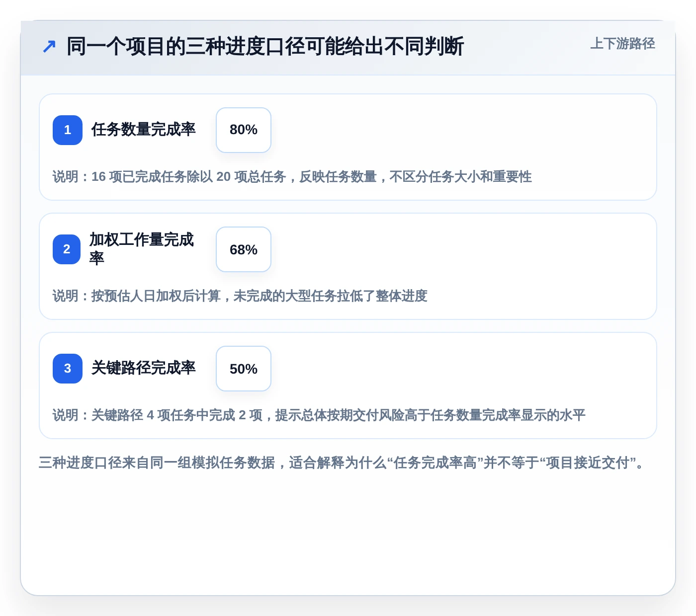This screenshot has width=696, height=616.
Task: Click the description starting 说明：按预估人日加权
Action: (240, 296)
